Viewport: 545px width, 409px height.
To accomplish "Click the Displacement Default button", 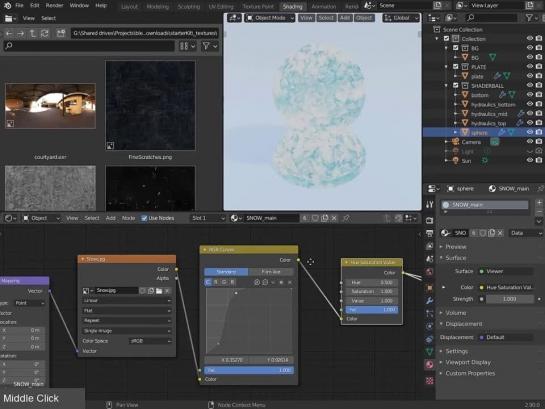I will [x=506, y=337].
